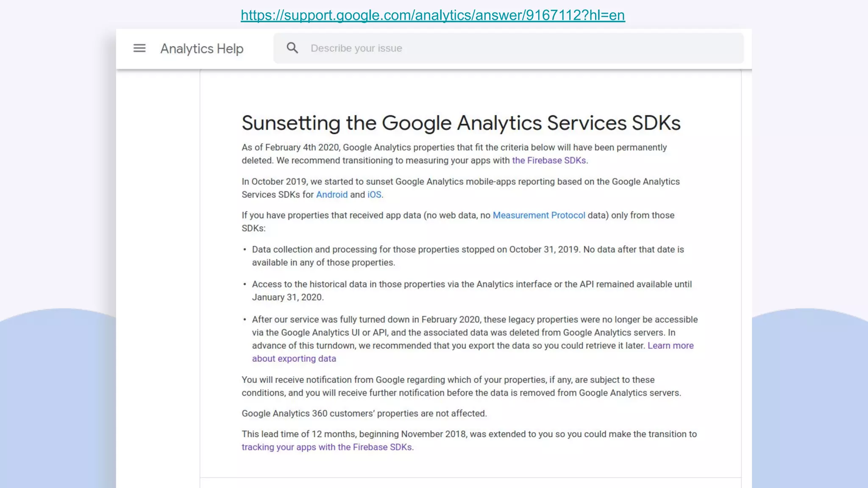Screen dimensions: 868x488
Task: Go to the Analytics Help home title
Action: pyautogui.click(x=202, y=49)
